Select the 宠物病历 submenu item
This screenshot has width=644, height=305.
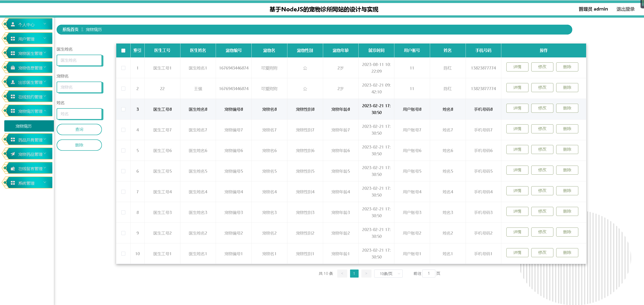tap(24, 126)
